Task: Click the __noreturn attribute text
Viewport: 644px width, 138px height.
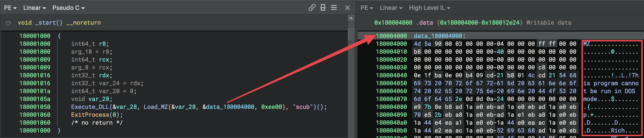Action: (84, 23)
